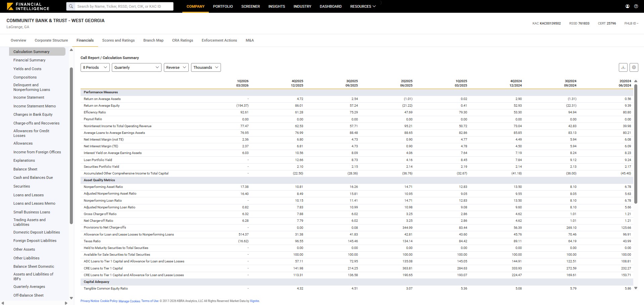The height and width of the screenshot is (305, 644).
Task: Open Income from Foreign Offices report
Action: 37,152
